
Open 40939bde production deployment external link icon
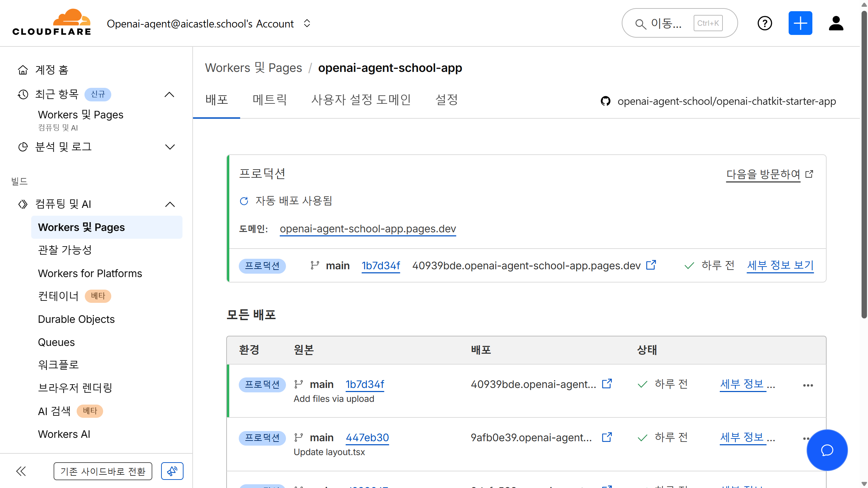pos(651,265)
